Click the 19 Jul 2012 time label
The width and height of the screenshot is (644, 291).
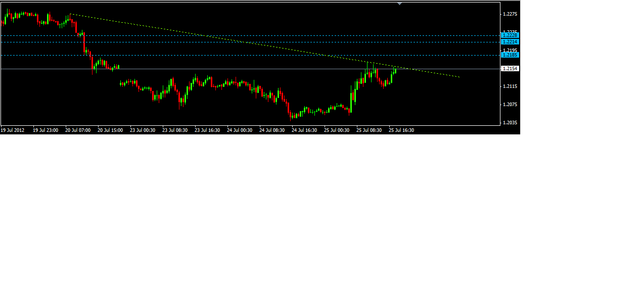[13, 130]
